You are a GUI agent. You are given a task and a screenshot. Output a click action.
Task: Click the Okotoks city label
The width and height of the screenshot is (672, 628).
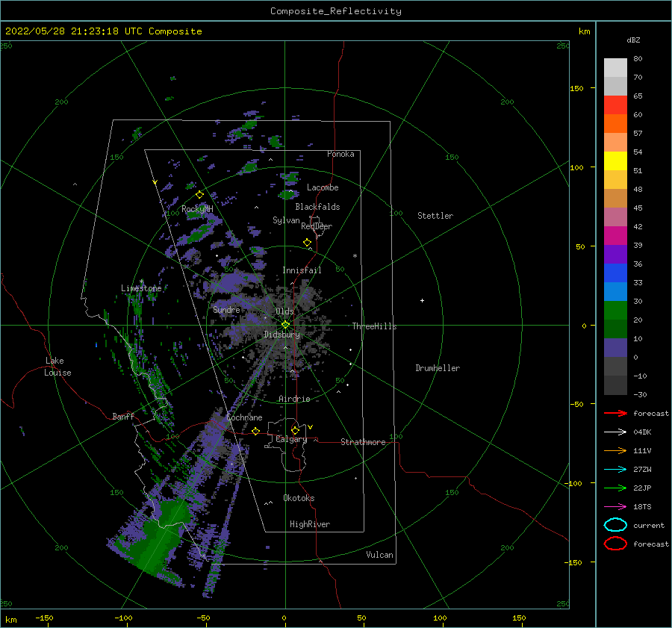(x=299, y=498)
